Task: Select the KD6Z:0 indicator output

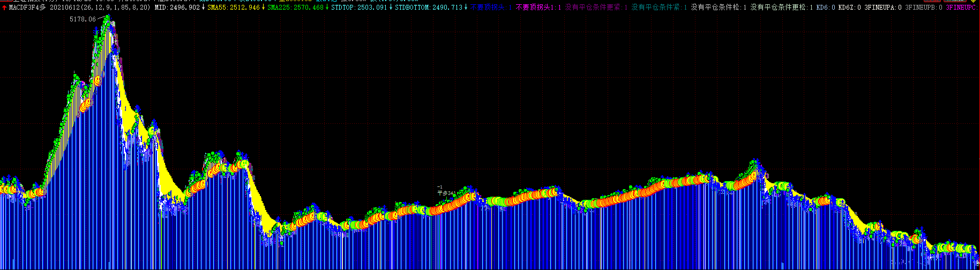Action: 849,7
